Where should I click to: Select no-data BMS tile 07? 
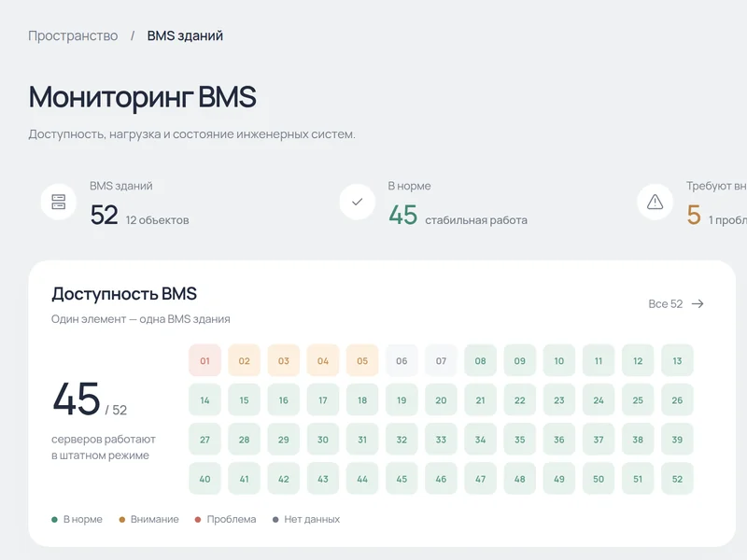click(441, 360)
